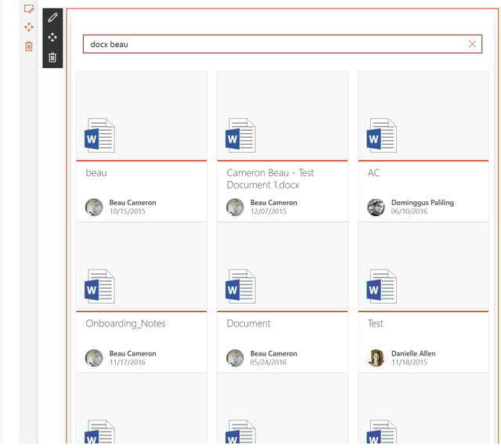Click the orange move section icon
Image resolution: width=501 pixels, height=448 pixels.
[29, 27]
